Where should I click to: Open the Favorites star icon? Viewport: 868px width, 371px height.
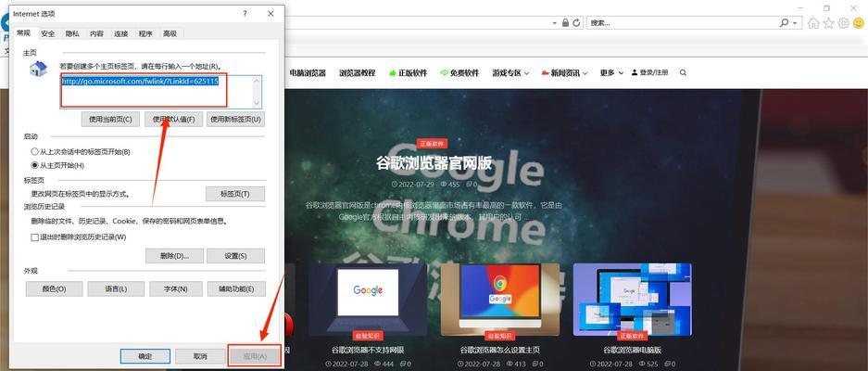point(828,23)
